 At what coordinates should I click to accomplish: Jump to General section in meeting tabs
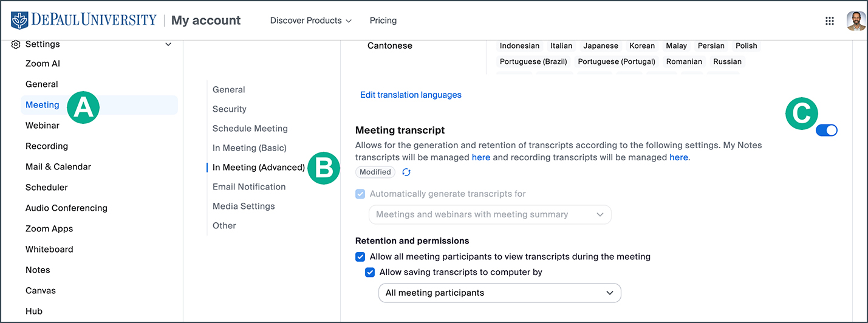229,90
